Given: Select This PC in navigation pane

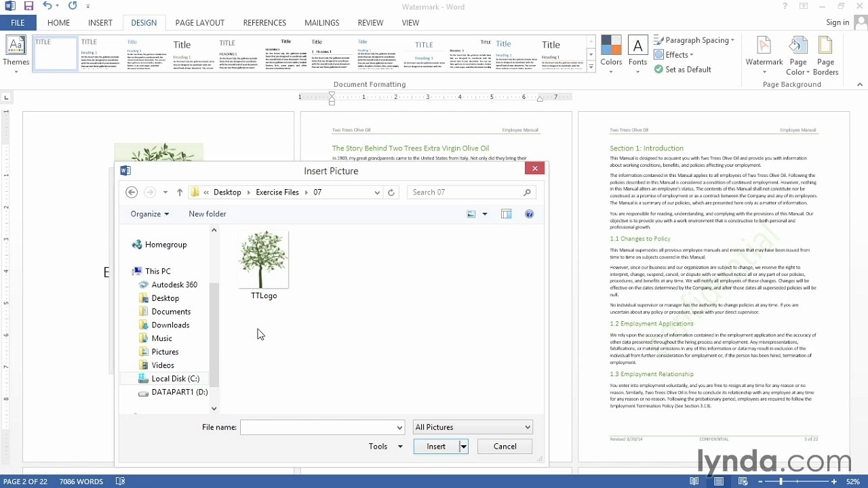Looking at the screenshot, I should [151, 271].
